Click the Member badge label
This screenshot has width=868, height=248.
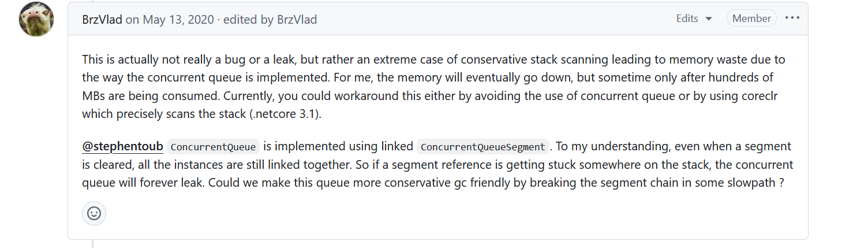coord(751,18)
